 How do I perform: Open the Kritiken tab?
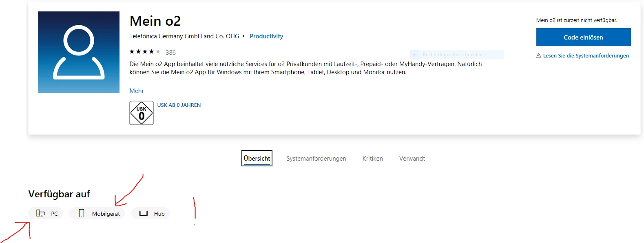(373, 159)
